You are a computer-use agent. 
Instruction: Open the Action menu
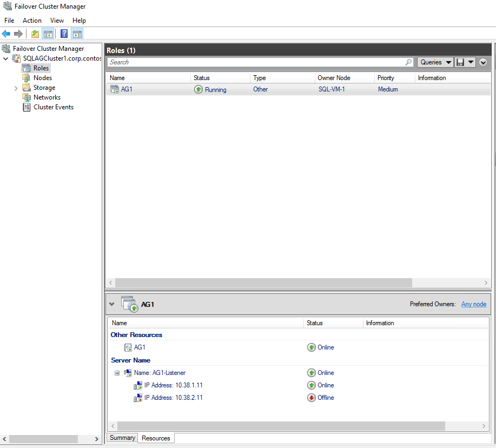pos(32,20)
